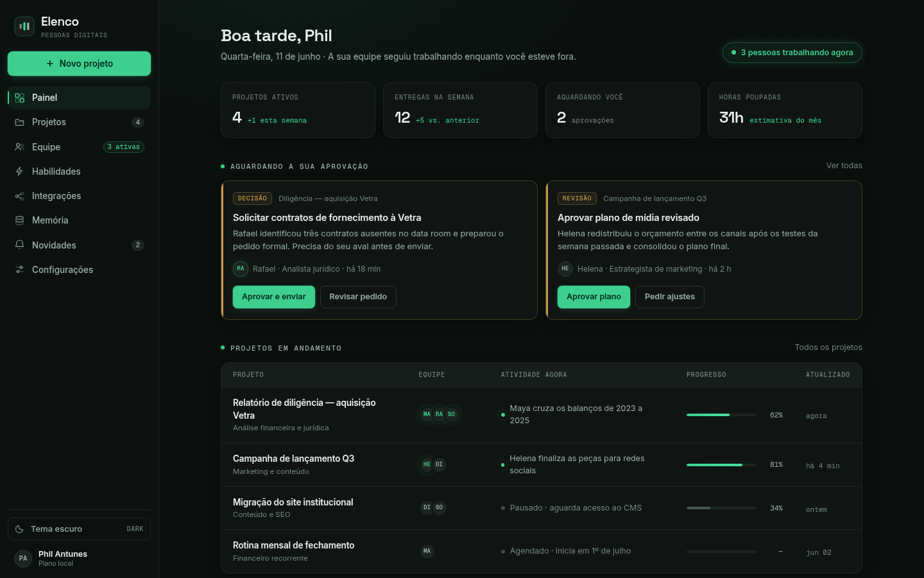Click the Horas poupadas stat card
Screen dimensions: 924x578
(785, 110)
